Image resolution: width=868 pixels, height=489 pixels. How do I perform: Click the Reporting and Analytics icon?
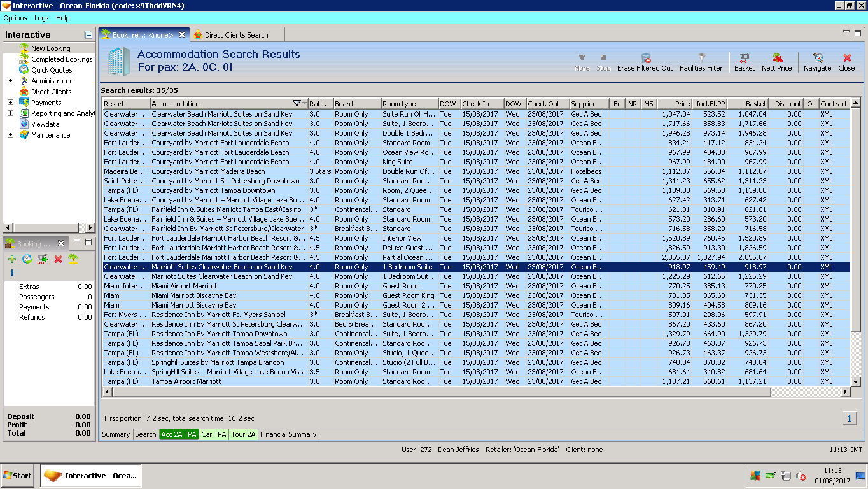click(24, 113)
